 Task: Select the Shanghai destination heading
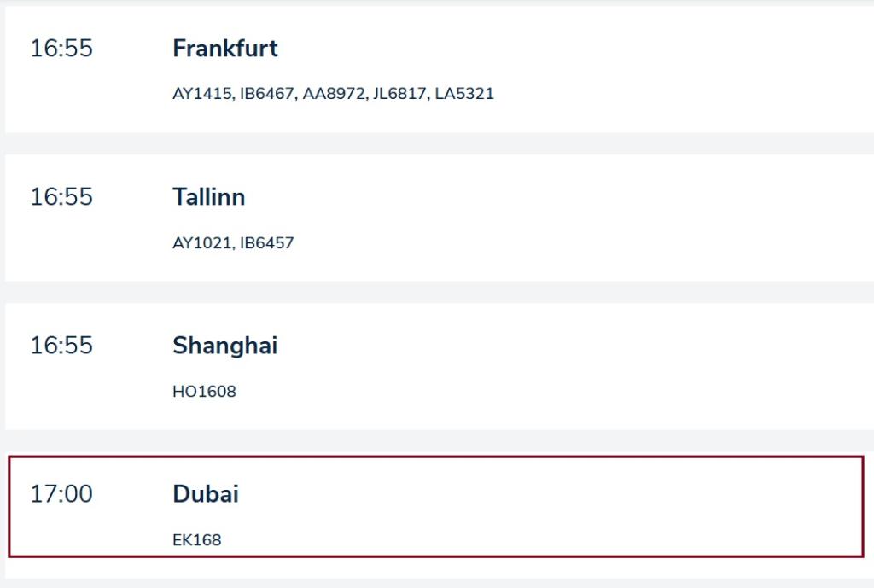224,346
